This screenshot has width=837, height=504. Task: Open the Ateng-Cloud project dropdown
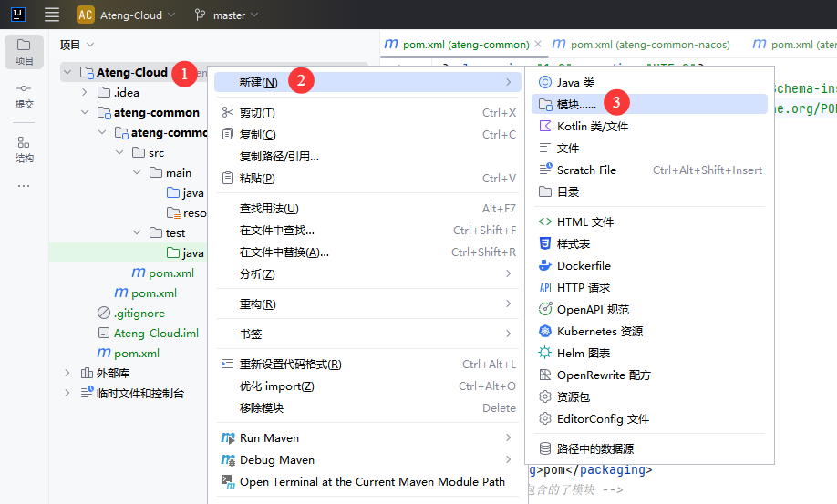127,15
